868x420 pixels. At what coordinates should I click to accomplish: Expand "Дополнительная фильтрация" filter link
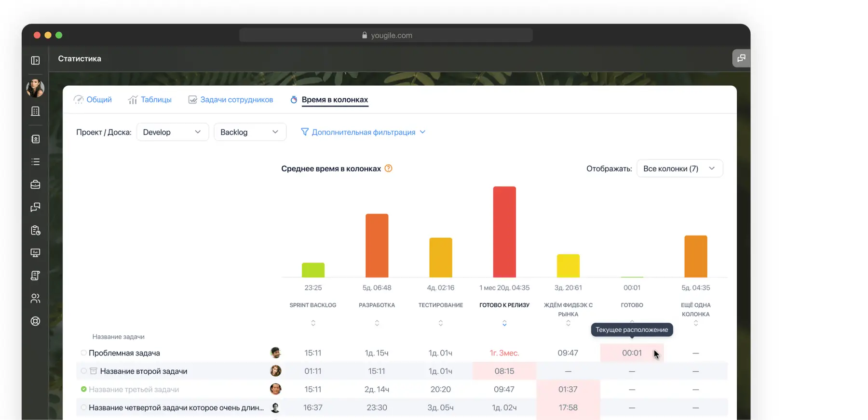point(363,132)
